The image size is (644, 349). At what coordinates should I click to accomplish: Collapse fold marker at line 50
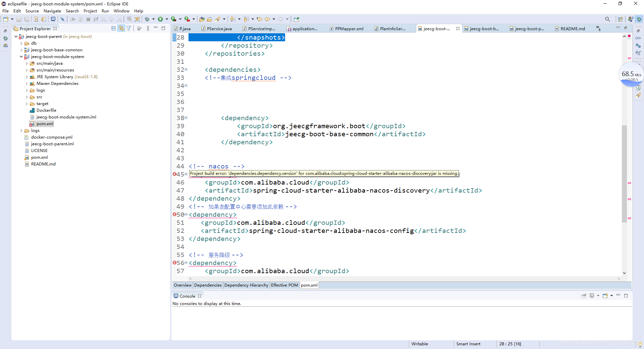tap(186, 214)
